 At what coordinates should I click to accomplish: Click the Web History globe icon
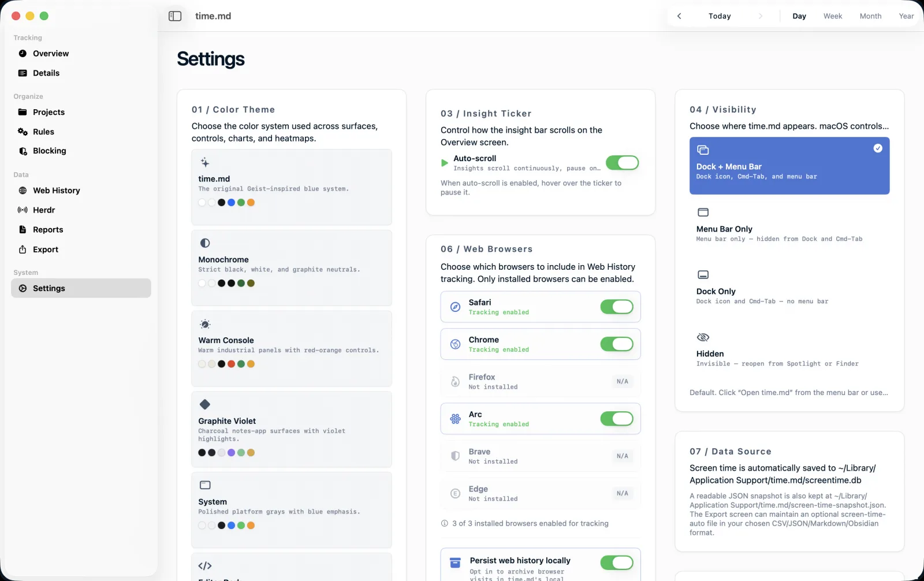point(23,191)
